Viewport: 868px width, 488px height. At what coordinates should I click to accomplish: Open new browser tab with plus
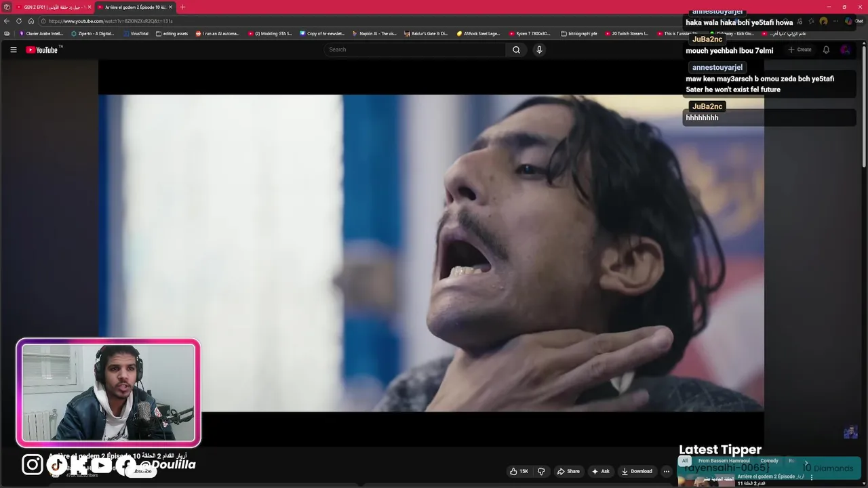tap(182, 7)
